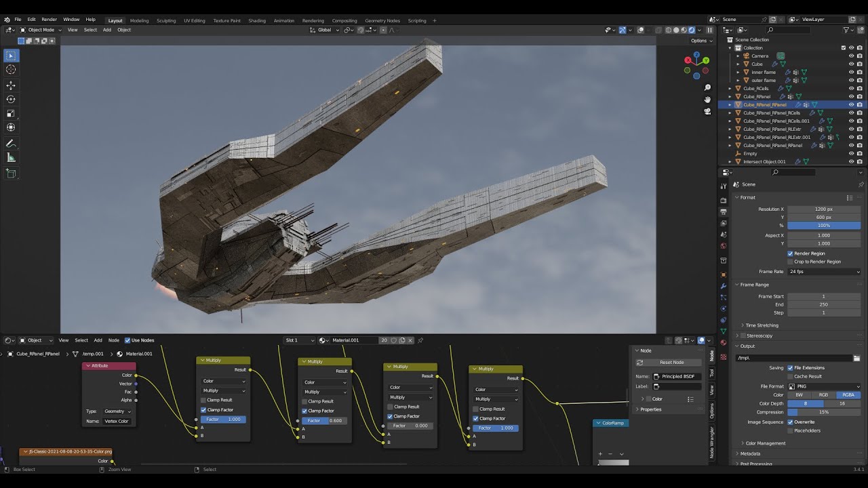Image resolution: width=868 pixels, height=488 pixels.
Task: Open the Node Wrangler sidebar tab
Action: point(711,443)
